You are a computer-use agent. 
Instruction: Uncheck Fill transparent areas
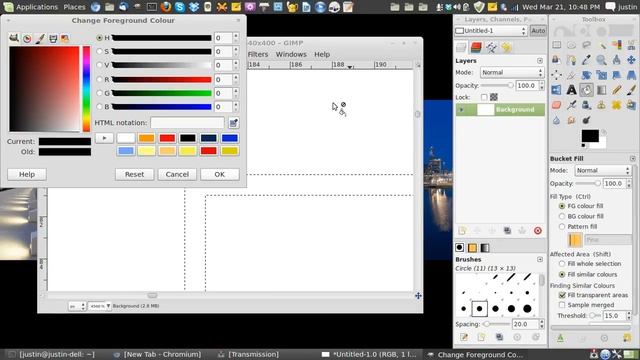(x=562, y=295)
